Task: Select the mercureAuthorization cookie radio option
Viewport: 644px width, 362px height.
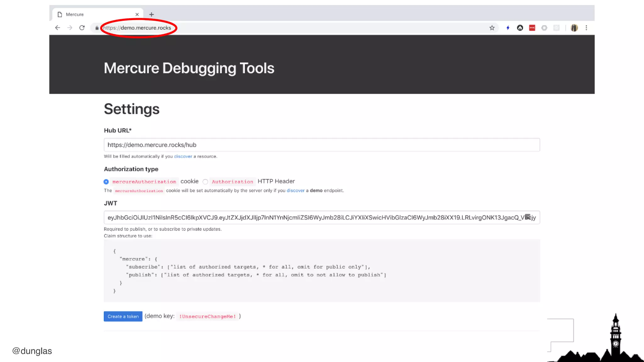Action: point(106,182)
